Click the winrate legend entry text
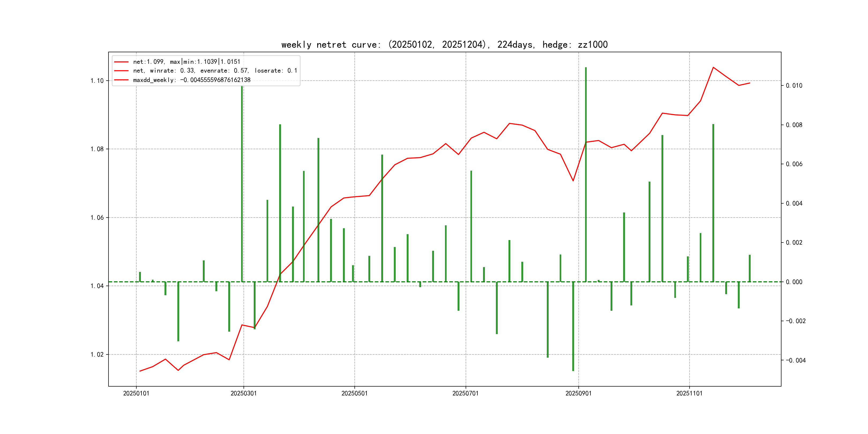This screenshot has width=868, height=434. pos(215,71)
